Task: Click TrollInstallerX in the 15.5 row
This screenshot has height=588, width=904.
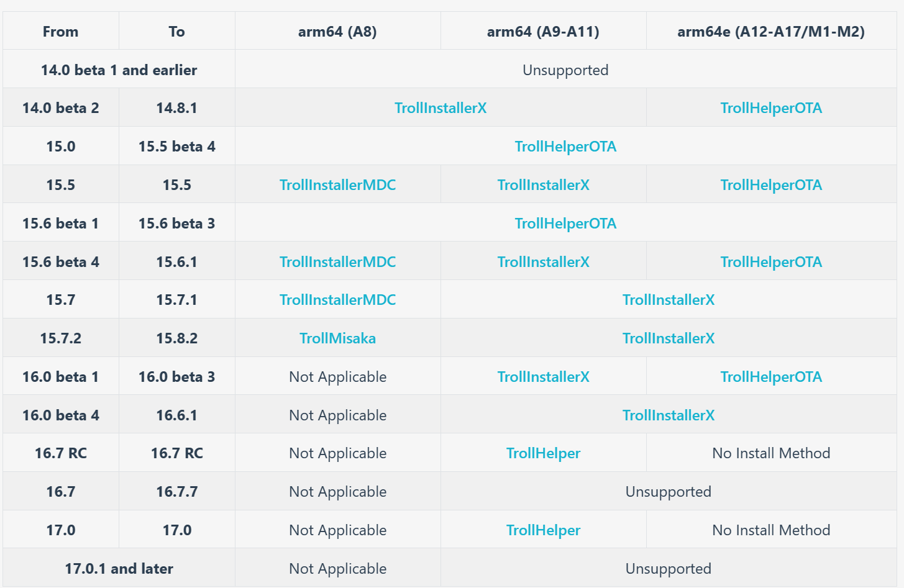Action: pos(543,185)
